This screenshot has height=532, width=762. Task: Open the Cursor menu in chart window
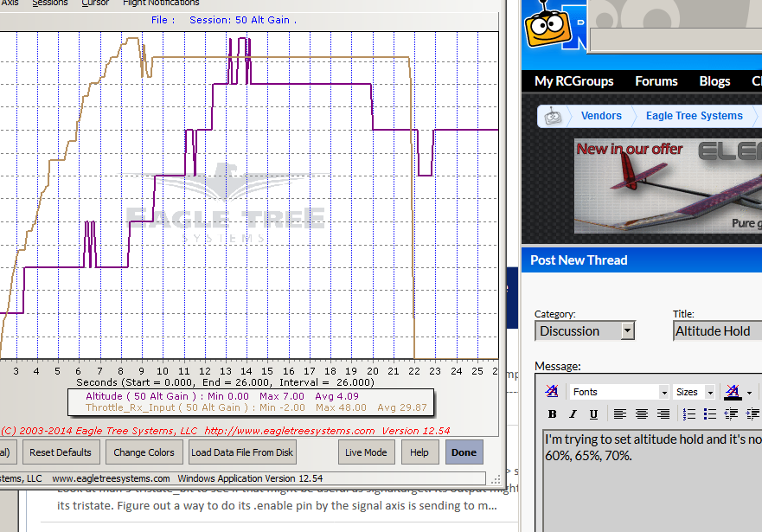pos(95,3)
